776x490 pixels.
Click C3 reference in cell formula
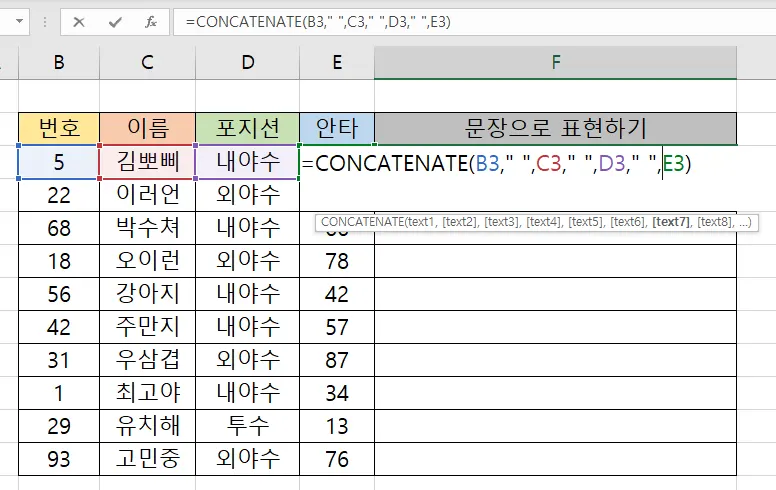[549, 163]
